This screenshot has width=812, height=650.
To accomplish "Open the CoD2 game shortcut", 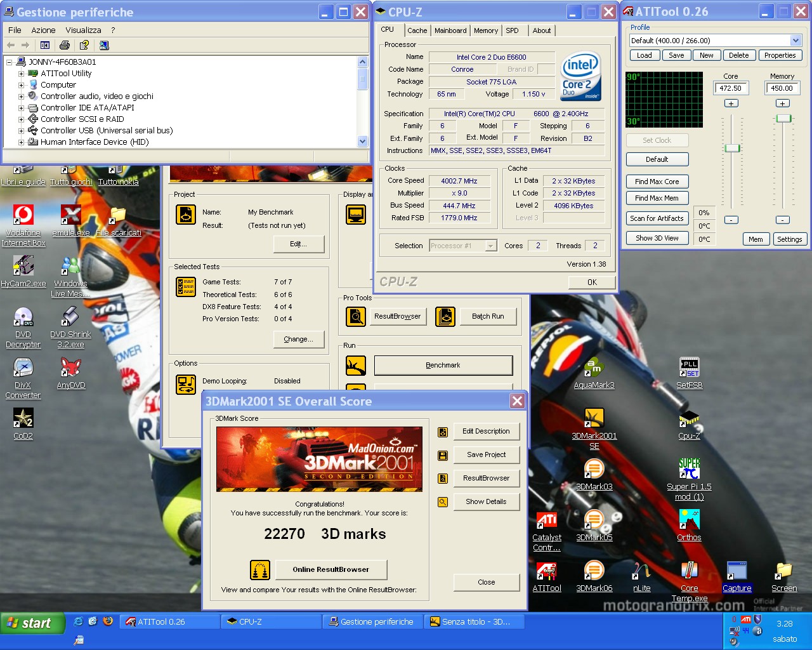I will coord(23,424).
